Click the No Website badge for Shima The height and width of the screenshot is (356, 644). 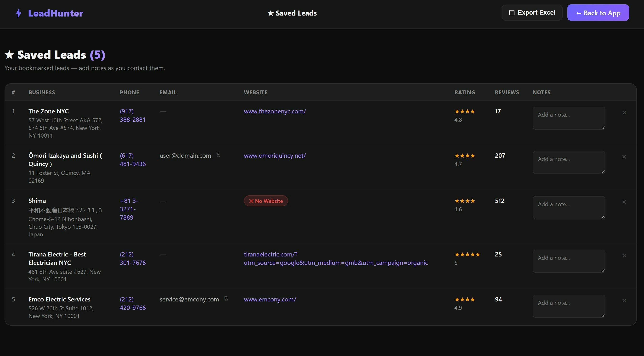[x=266, y=201]
